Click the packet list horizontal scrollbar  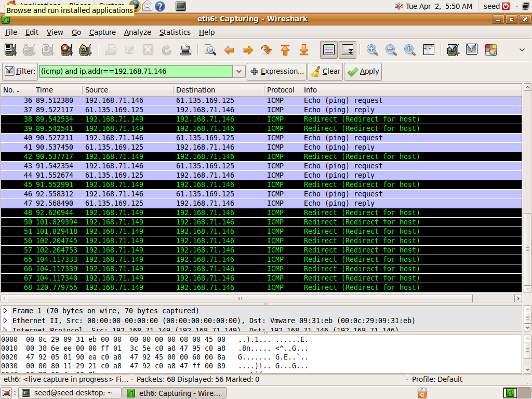[x=240, y=299]
